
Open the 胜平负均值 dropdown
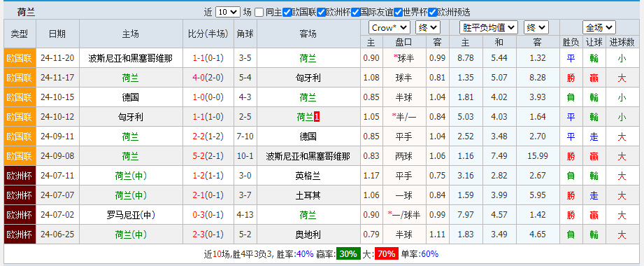coord(489,27)
